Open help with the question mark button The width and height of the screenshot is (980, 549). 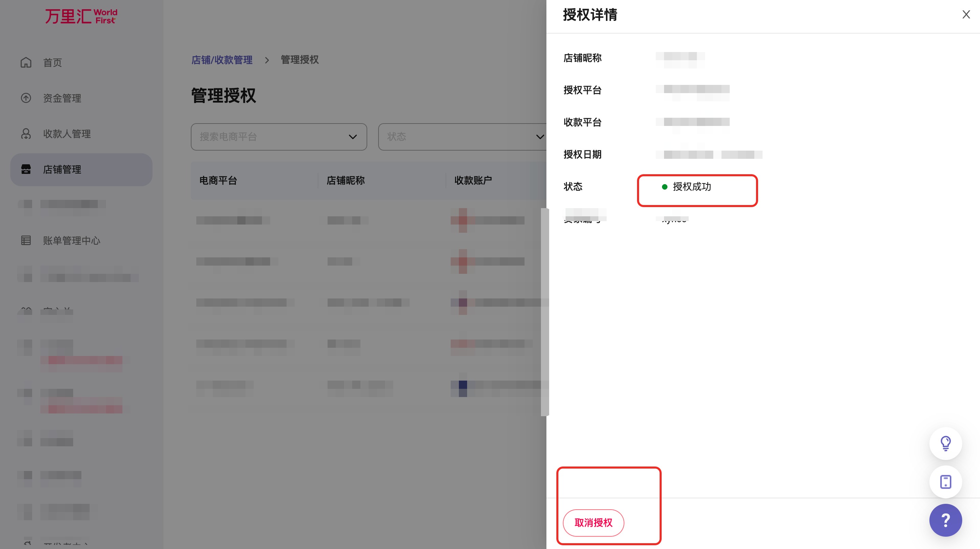coord(945,520)
